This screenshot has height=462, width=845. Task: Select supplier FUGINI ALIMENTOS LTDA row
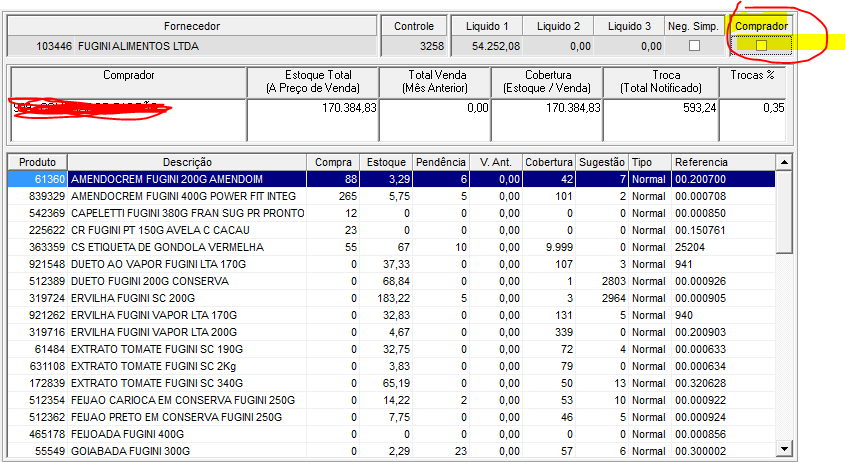point(192,46)
